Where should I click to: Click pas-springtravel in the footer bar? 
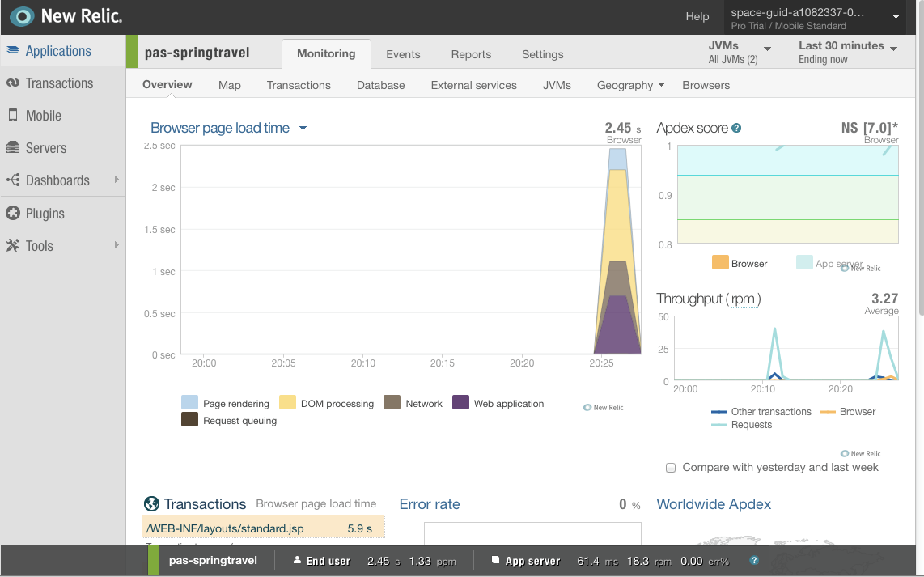tap(213, 560)
